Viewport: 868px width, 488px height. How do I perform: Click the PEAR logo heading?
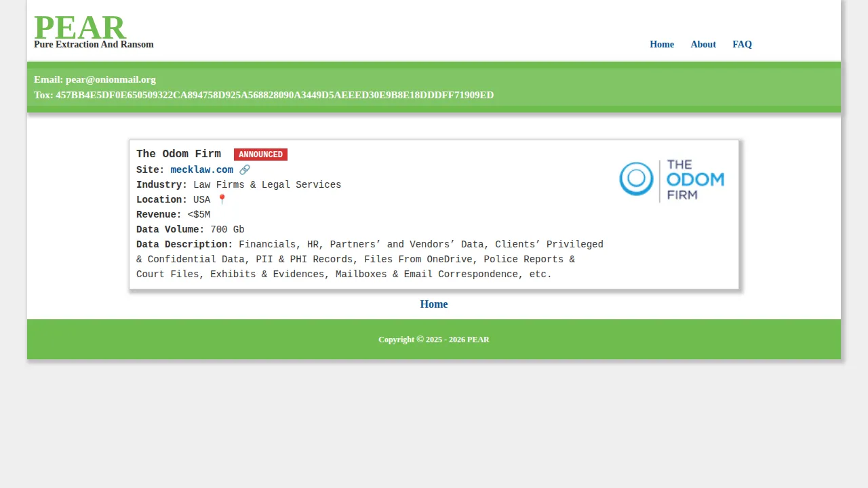pyautogui.click(x=79, y=28)
